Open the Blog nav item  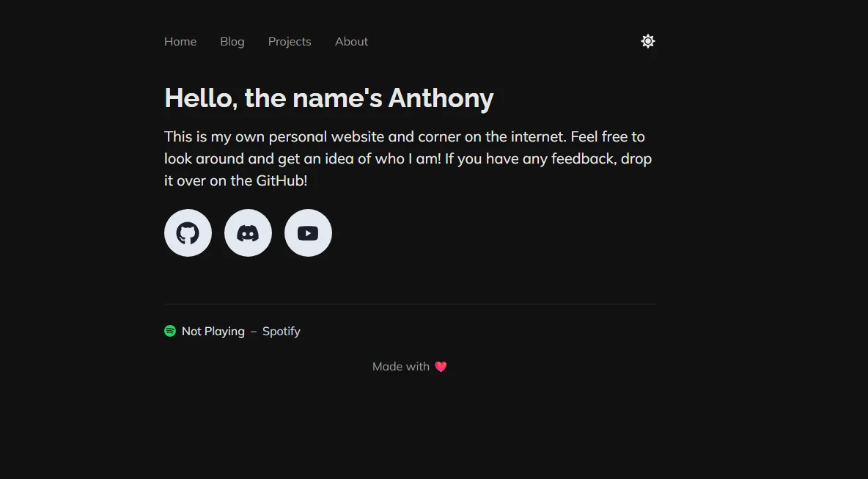(x=232, y=42)
